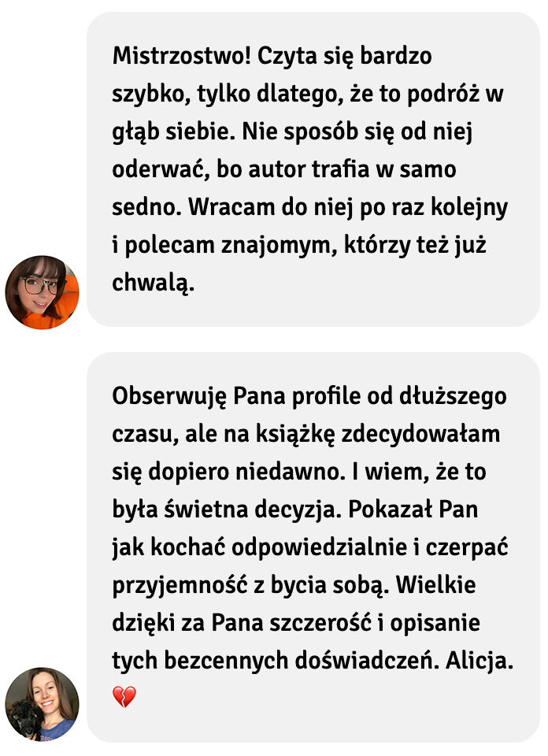Click the word "chwalą." ending first review
The height and width of the screenshot is (756, 548).
pyautogui.click(x=154, y=283)
